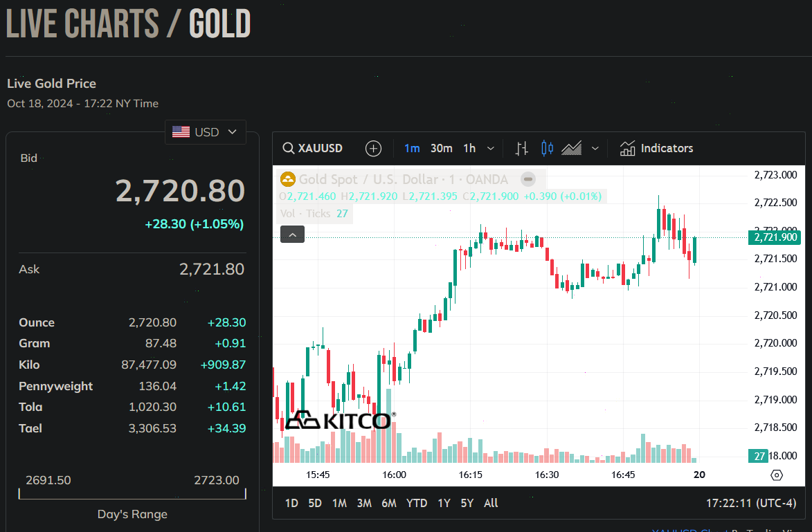Click day's range high 2723.00

(x=217, y=480)
